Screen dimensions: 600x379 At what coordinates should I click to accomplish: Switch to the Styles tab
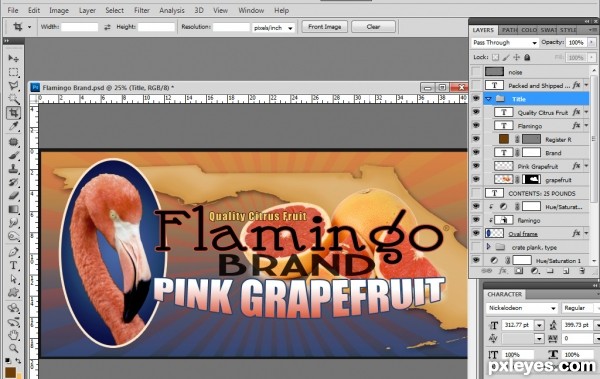tap(568, 30)
